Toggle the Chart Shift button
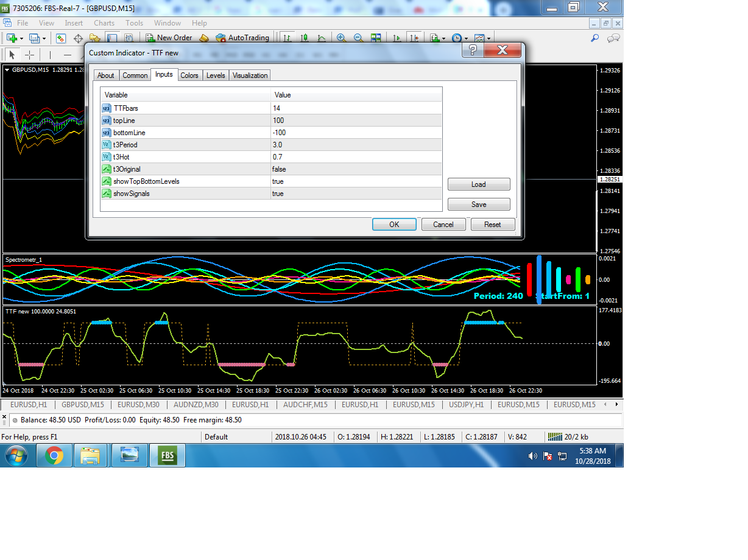748x560 pixels. point(414,38)
